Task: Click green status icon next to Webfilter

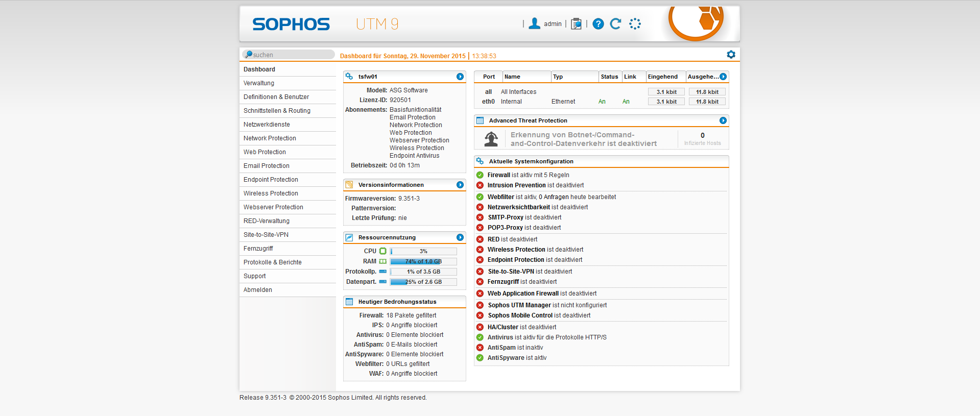Action: coord(480,197)
